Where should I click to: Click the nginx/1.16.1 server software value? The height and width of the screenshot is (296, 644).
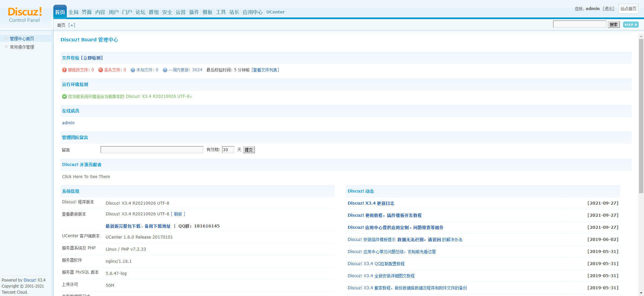click(x=119, y=261)
